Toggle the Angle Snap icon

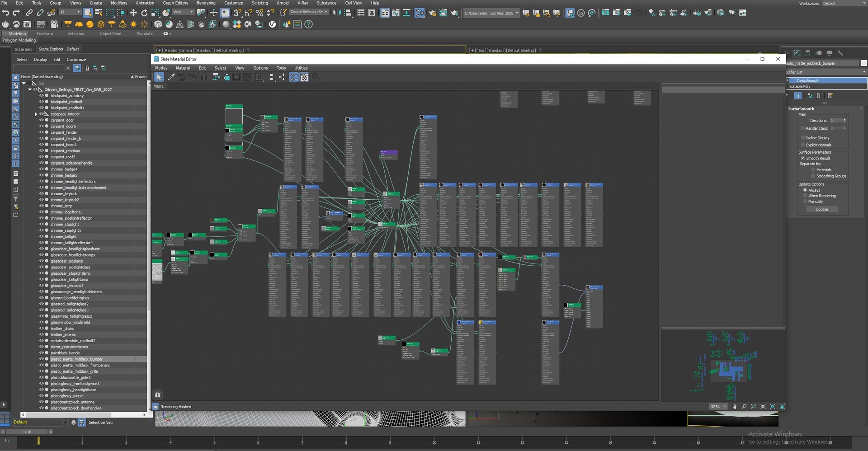click(248, 13)
